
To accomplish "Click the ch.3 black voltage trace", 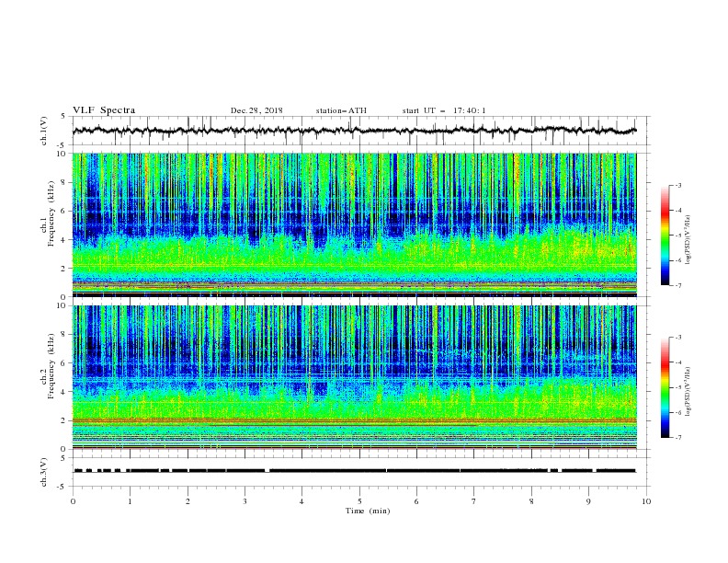I will pos(355,471).
